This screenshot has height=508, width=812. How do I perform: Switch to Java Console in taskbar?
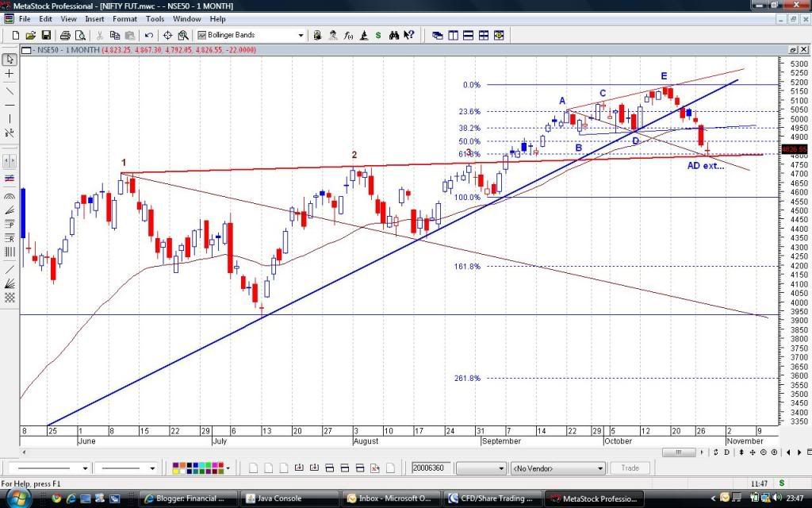click(x=278, y=498)
